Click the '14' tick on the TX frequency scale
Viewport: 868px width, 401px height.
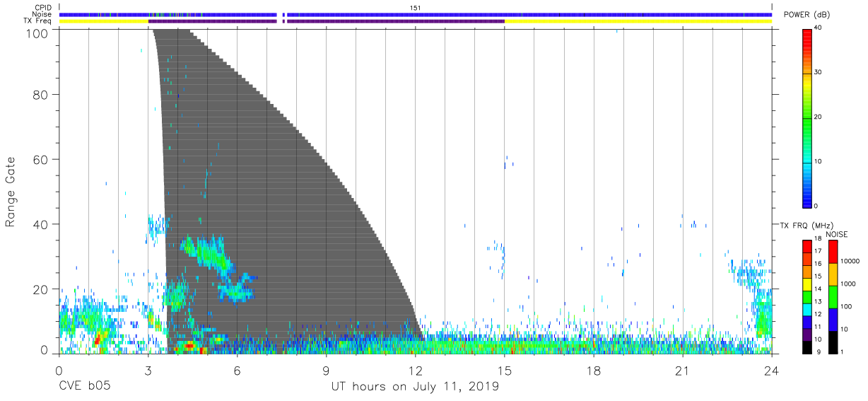point(818,289)
